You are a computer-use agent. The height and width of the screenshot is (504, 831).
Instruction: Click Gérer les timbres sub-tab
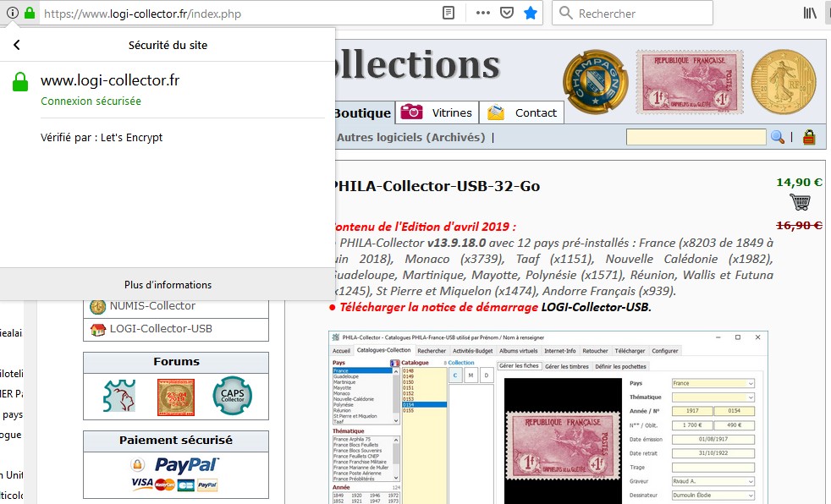pos(566,366)
